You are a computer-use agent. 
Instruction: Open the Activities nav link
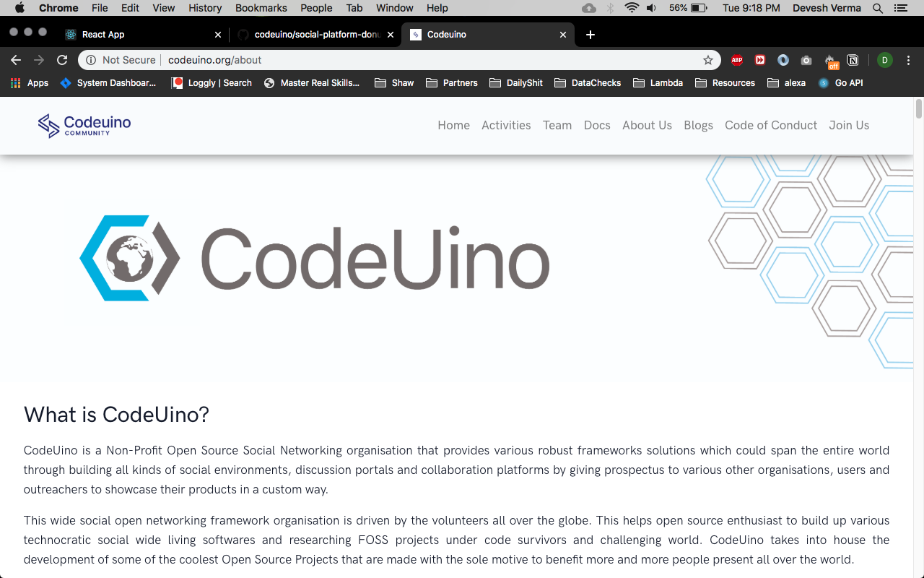[x=506, y=125]
